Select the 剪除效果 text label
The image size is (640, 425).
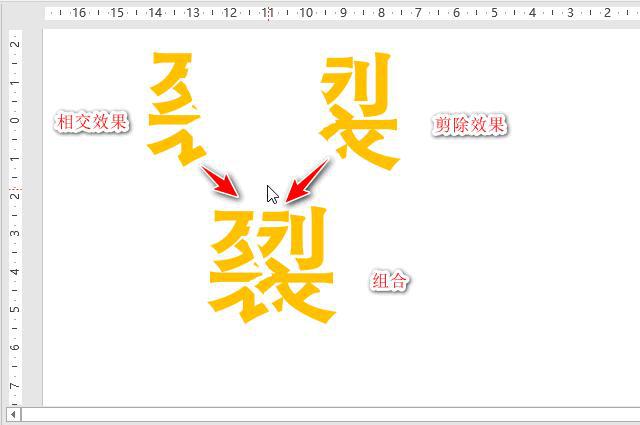coord(469,125)
